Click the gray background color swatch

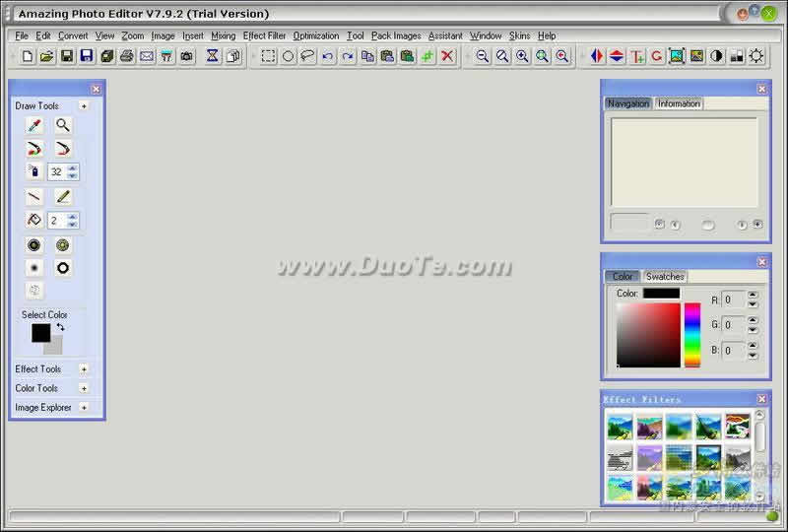click(x=55, y=347)
